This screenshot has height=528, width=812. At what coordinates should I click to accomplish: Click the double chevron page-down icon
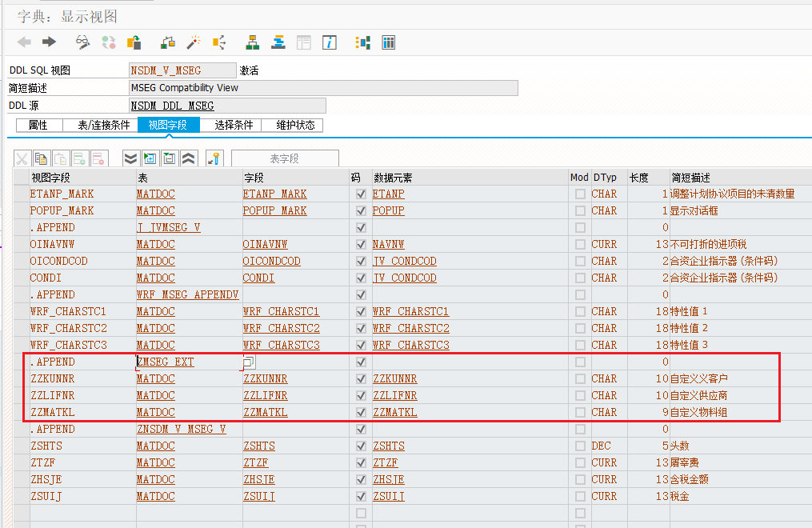coord(130,158)
